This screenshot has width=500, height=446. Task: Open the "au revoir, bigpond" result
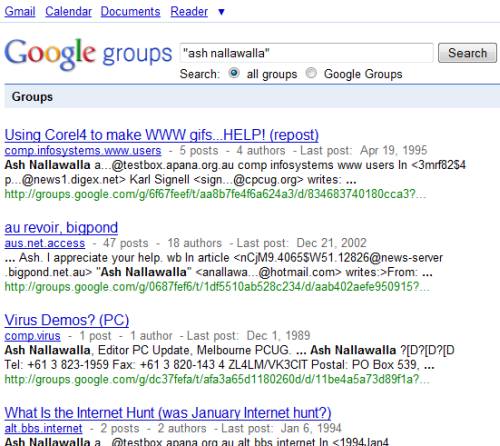point(61,228)
